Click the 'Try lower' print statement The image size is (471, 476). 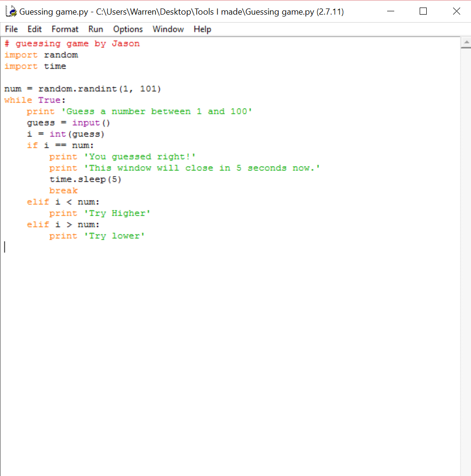(x=97, y=236)
